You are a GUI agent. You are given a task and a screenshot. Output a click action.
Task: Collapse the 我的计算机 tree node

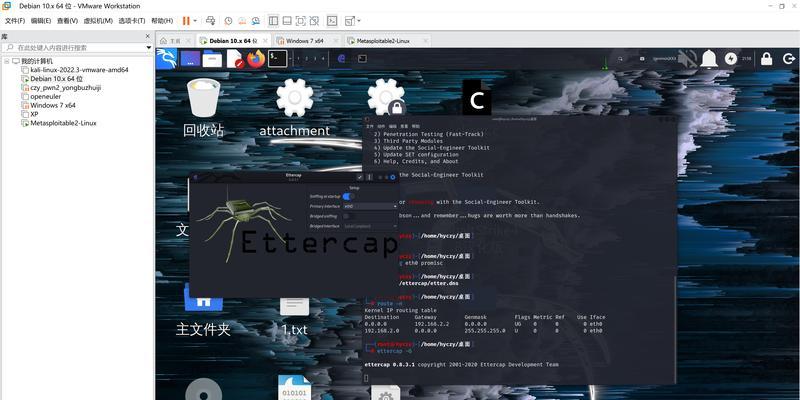pos(7,61)
